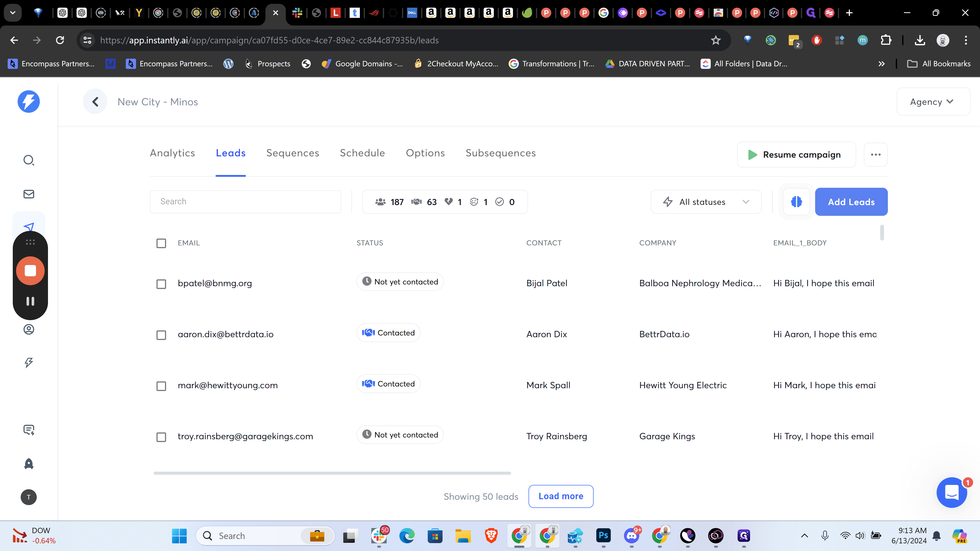Open the user profile circle sidebar icon
The image size is (980, 551).
click(29, 329)
